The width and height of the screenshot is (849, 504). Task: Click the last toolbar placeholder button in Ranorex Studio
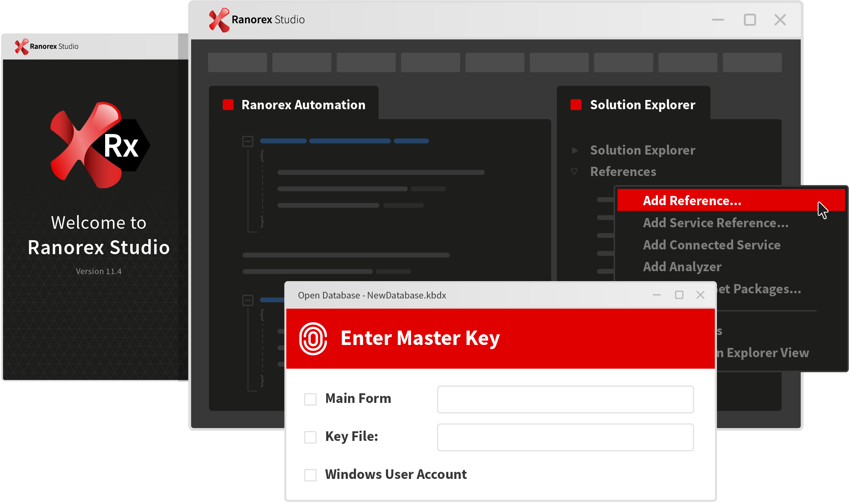[752, 62]
